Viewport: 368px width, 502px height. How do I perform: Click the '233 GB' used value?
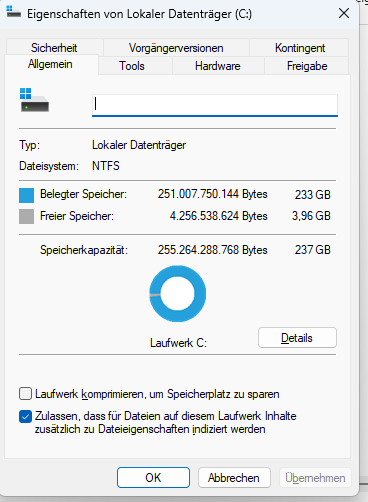click(x=313, y=194)
